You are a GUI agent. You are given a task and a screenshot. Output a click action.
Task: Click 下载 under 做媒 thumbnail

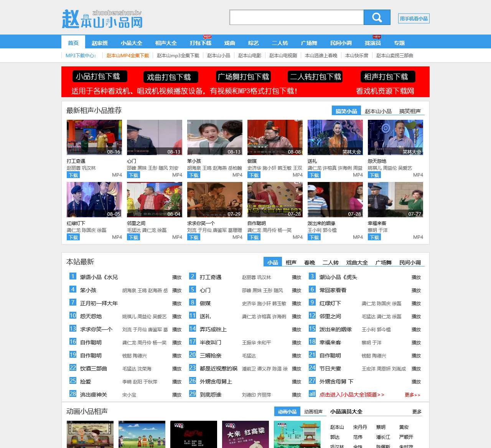[254, 175]
